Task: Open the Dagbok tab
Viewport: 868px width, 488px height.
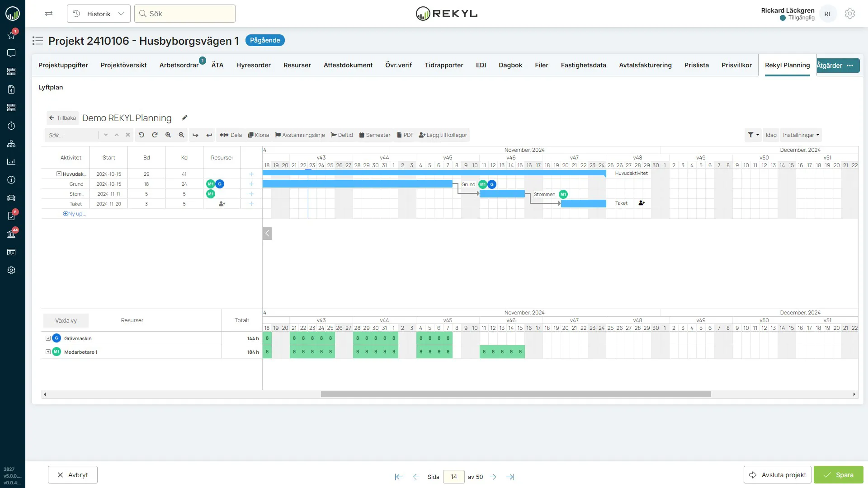Action: point(510,65)
